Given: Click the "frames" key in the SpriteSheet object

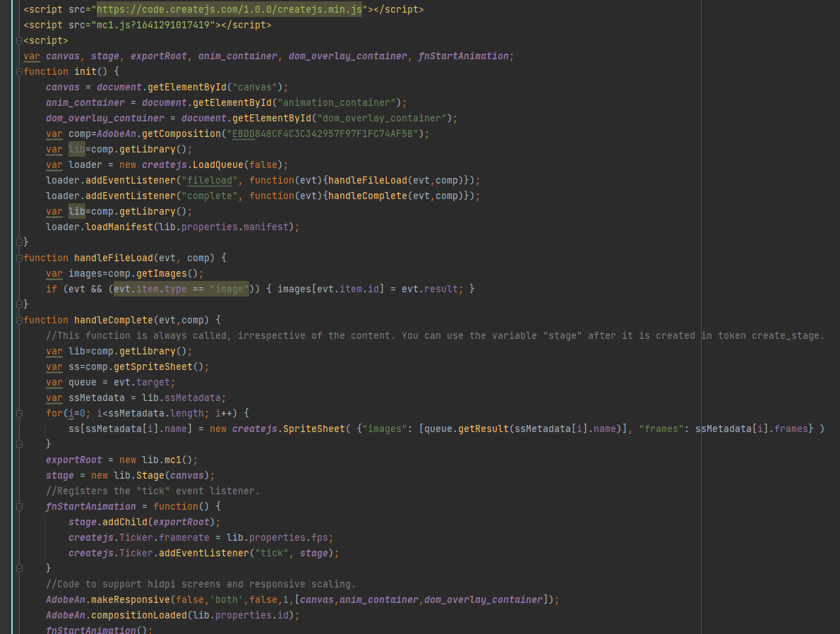Looking at the screenshot, I should 661,429.
